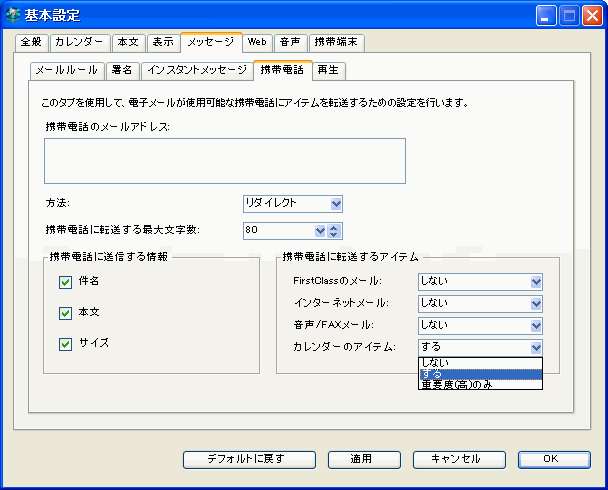Uncheck the 本文 checkbox
Viewport: 608px width, 490px height.
[x=66, y=313]
